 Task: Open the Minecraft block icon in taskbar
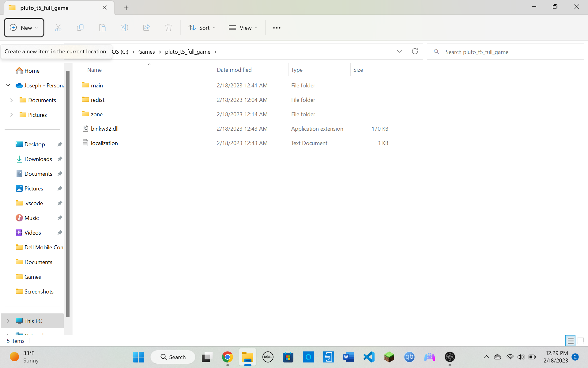[x=389, y=357]
